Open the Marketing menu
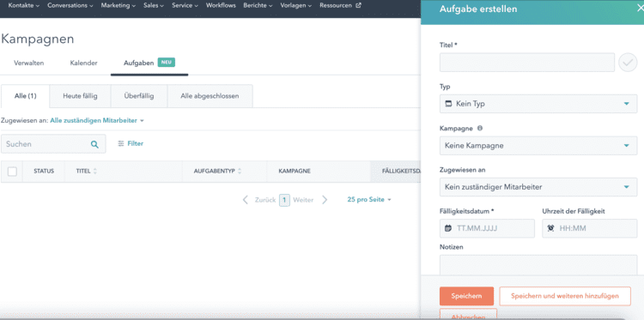The width and height of the screenshot is (644, 320). click(118, 6)
